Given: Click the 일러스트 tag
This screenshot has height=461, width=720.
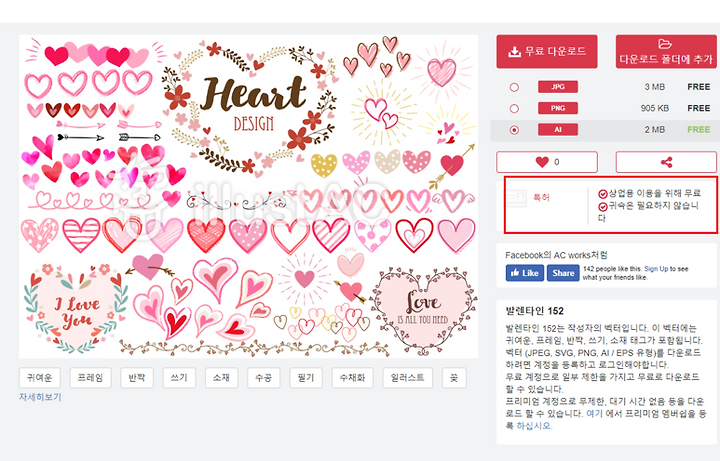Looking at the screenshot, I should (407, 378).
